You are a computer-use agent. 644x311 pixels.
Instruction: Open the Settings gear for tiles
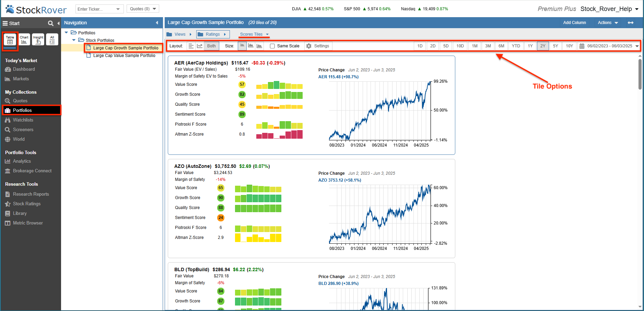click(309, 46)
